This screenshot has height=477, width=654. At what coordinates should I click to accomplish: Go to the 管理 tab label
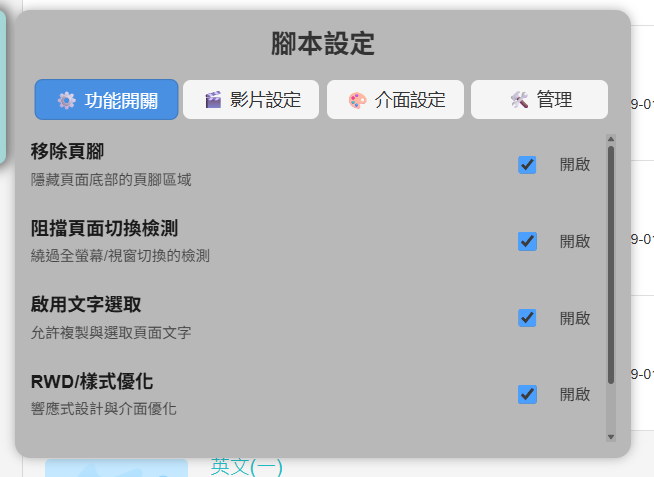pos(554,100)
